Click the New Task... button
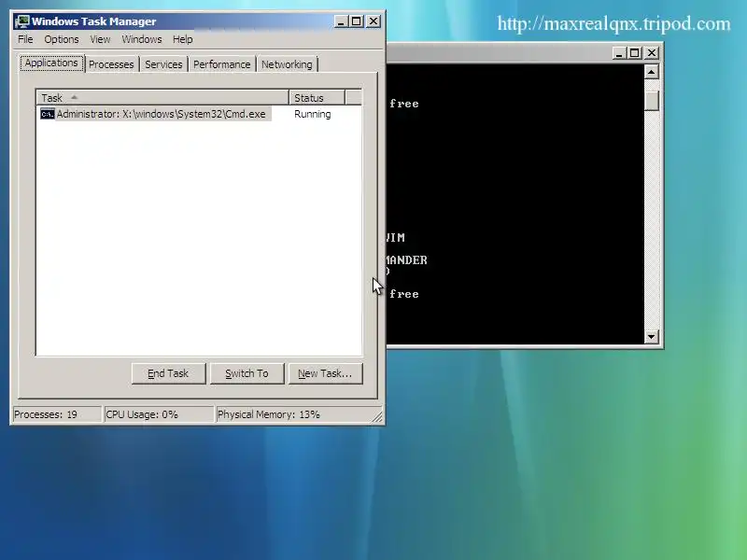This screenshot has width=747, height=560. point(325,373)
